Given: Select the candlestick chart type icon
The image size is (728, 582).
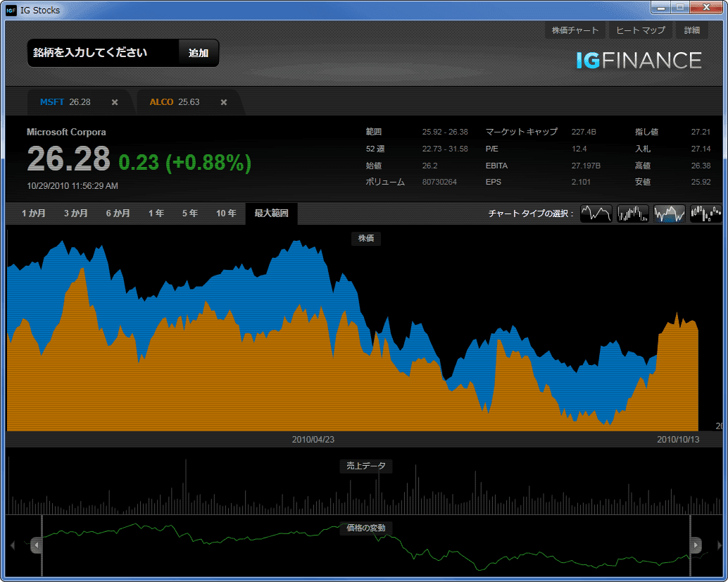Looking at the screenshot, I should 706,213.
